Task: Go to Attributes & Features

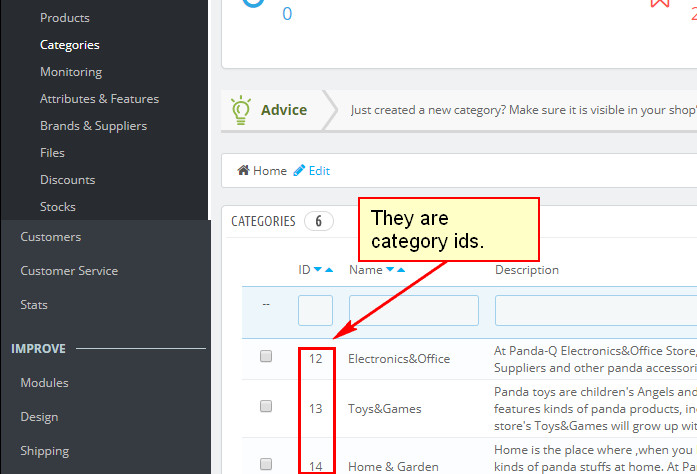Action: [99, 99]
